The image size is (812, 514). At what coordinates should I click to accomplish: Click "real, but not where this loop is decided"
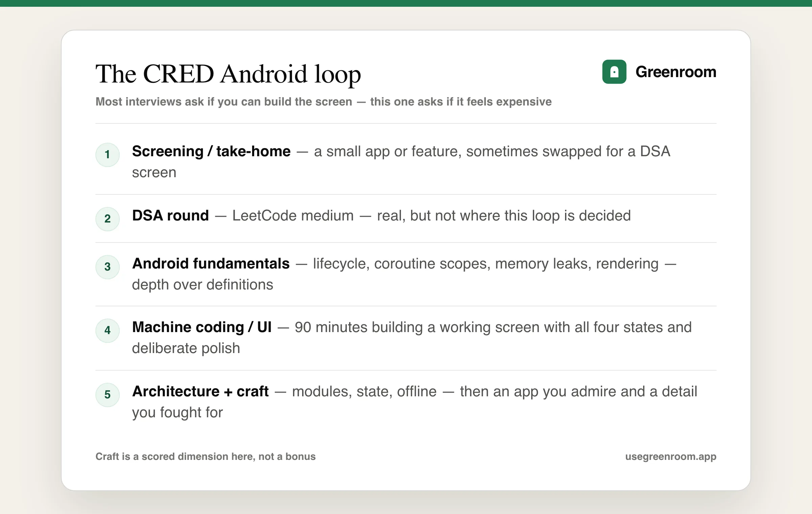click(x=504, y=216)
